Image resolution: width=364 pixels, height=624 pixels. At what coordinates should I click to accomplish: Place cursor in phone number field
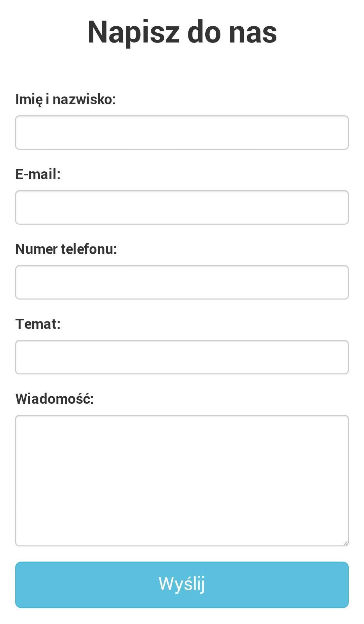click(x=182, y=282)
